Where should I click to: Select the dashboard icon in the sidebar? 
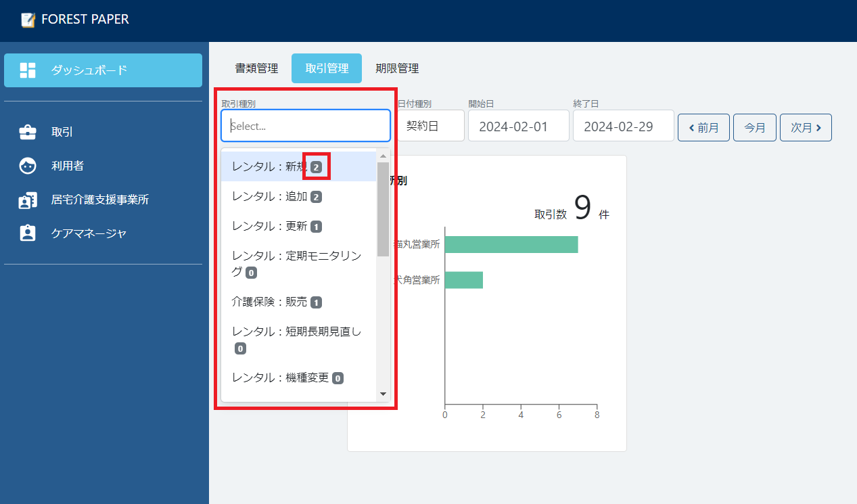point(27,70)
